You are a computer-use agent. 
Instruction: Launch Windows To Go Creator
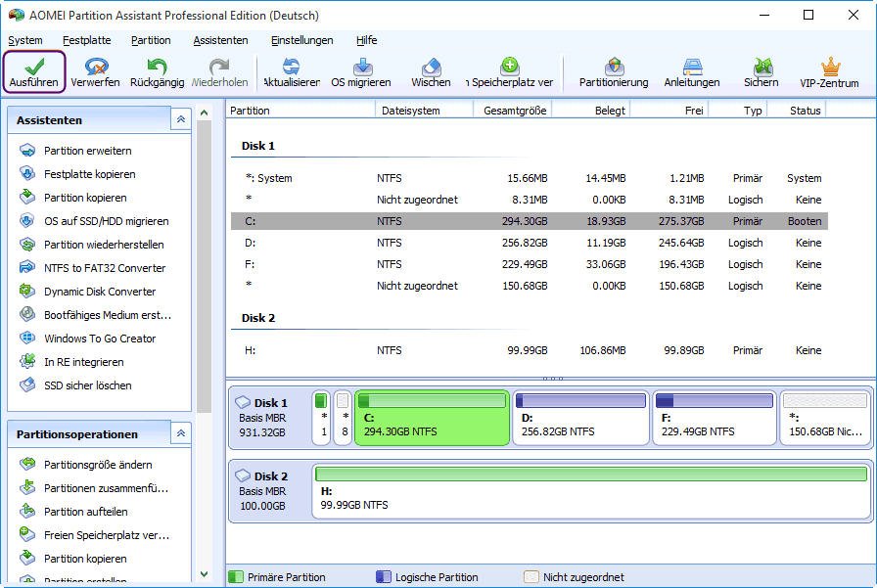click(x=88, y=339)
